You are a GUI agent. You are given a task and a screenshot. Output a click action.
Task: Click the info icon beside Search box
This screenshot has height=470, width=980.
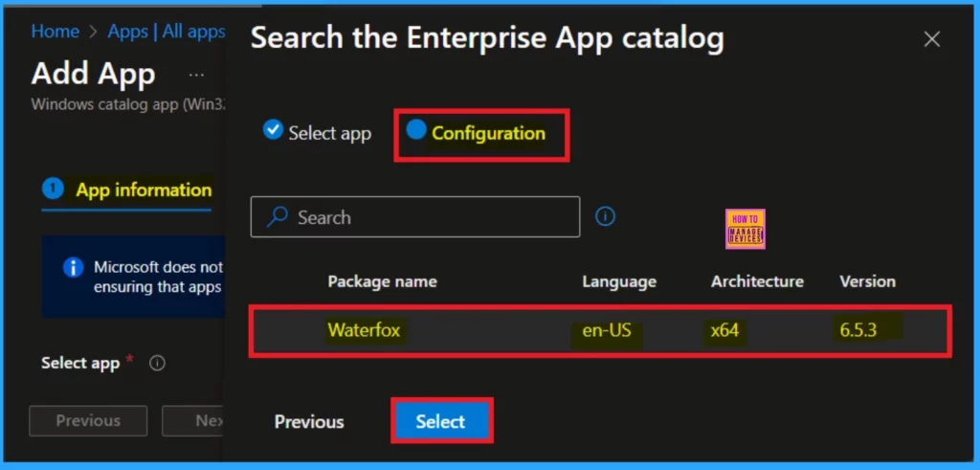tap(605, 217)
